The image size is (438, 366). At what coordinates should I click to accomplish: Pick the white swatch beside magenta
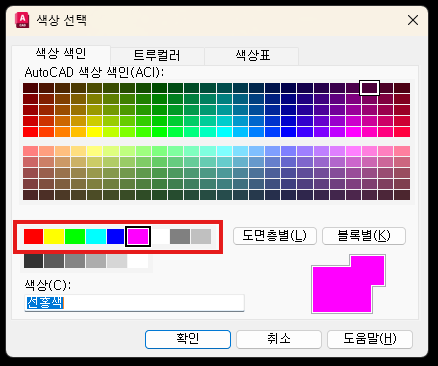160,236
